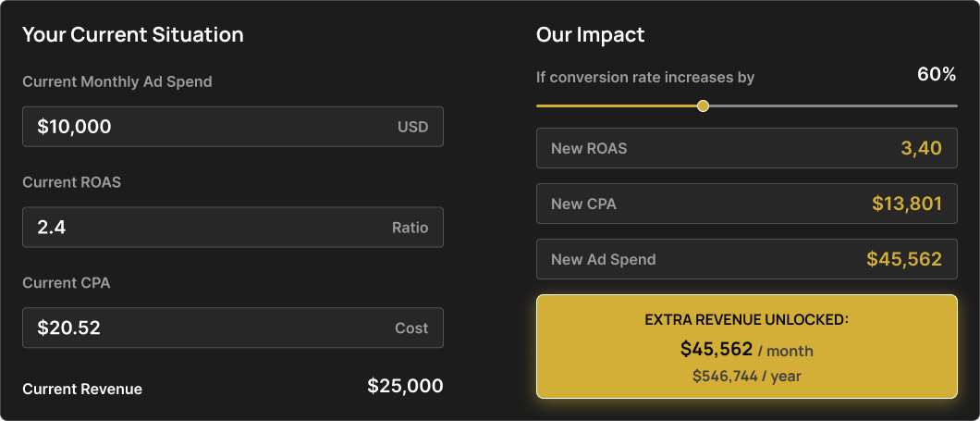Image resolution: width=980 pixels, height=421 pixels.
Task: Click the Current CPA input showing $20.52
Action: tap(232, 328)
